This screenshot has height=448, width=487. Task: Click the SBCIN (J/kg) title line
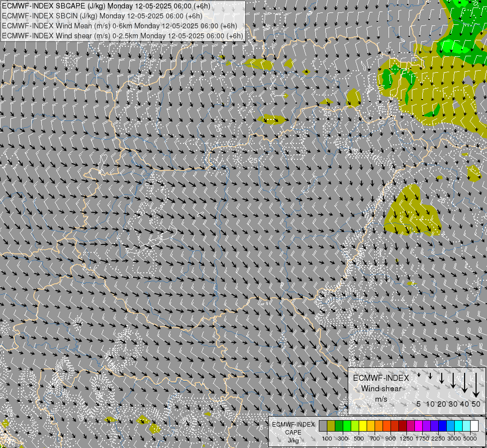point(102,16)
